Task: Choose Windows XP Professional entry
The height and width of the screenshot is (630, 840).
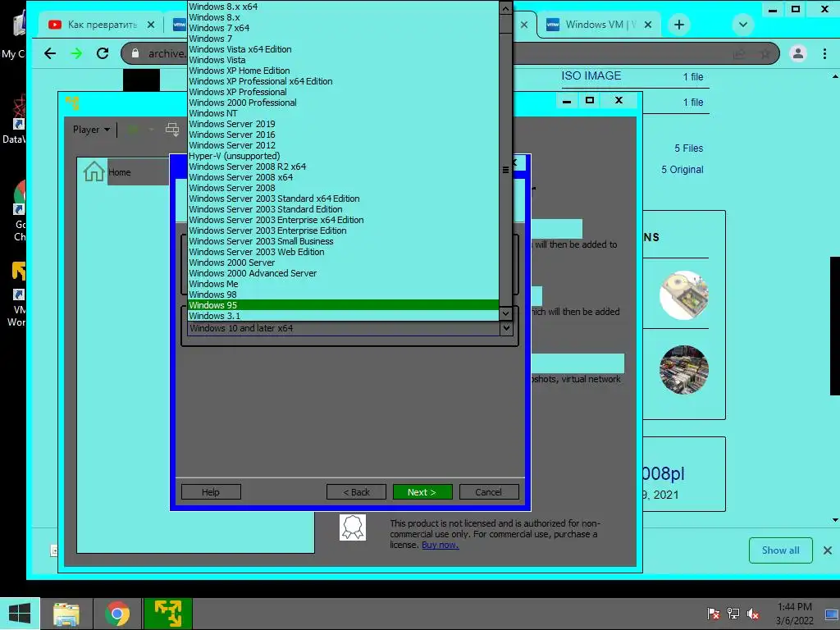Action: coord(343,92)
